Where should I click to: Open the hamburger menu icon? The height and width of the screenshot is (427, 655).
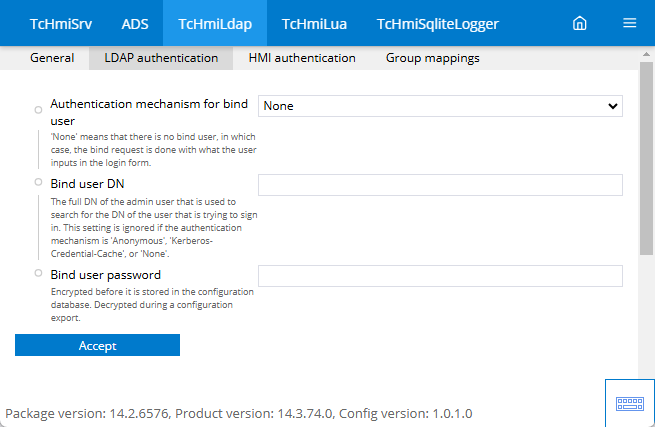[x=630, y=23]
